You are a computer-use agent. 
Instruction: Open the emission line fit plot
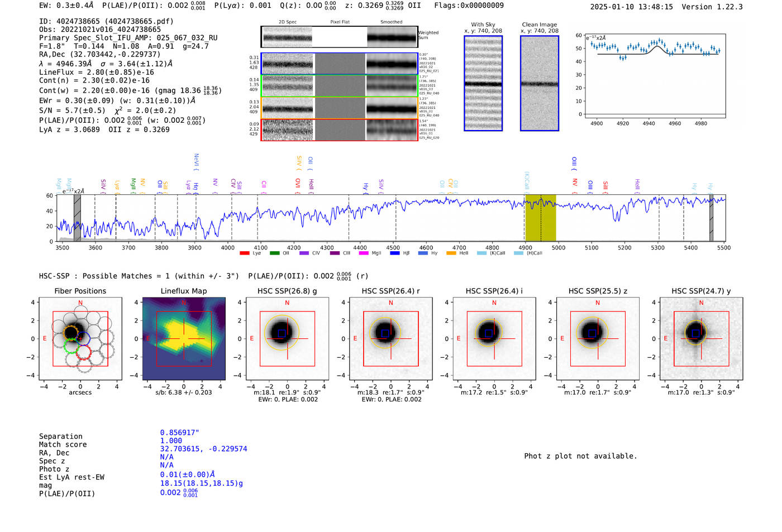(x=655, y=75)
